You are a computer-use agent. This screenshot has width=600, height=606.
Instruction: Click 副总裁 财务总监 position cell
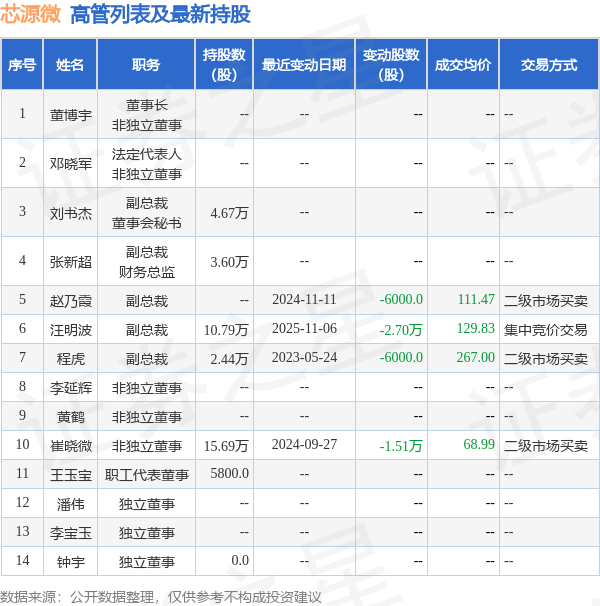click(x=147, y=262)
